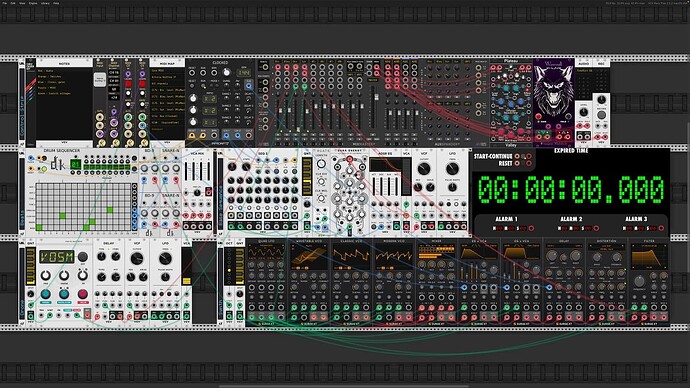Click the BPM knob on Clocked module
This screenshot has height=388, width=690.
(x=227, y=72)
